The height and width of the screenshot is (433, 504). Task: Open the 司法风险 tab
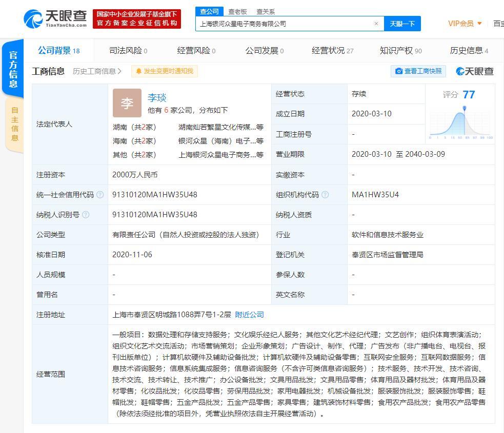point(128,50)
